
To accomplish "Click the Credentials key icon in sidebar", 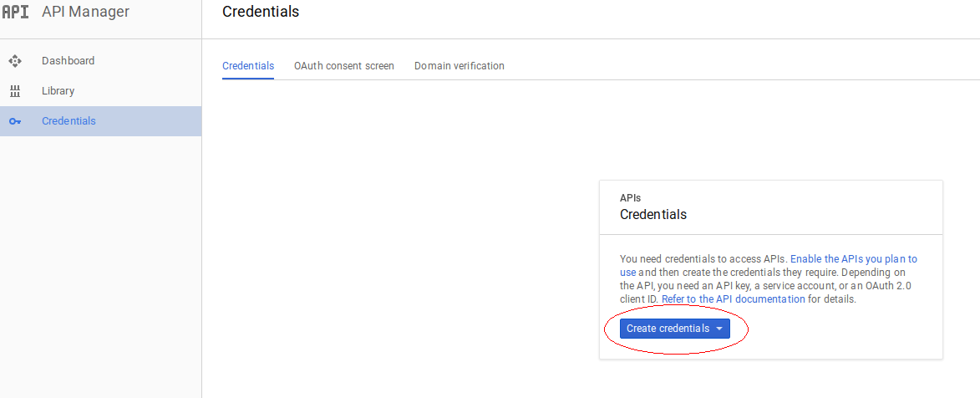I will point(14,121).
